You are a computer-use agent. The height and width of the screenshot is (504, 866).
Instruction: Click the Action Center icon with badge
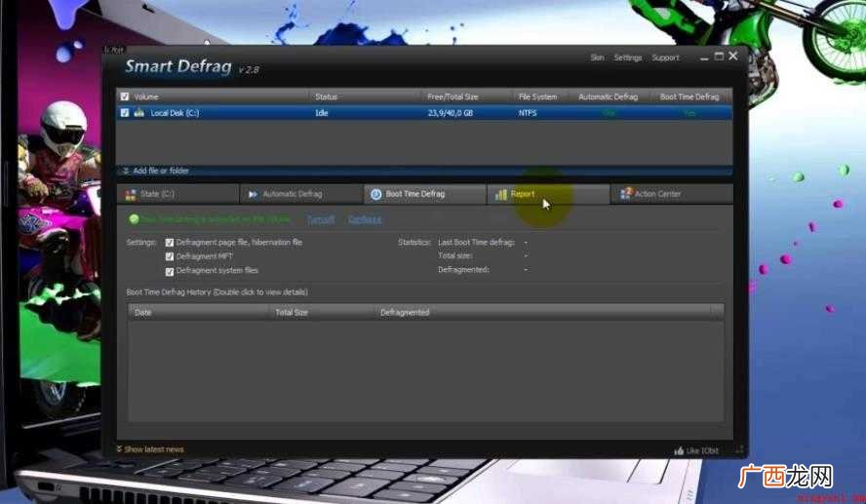[x=626, y=193]
